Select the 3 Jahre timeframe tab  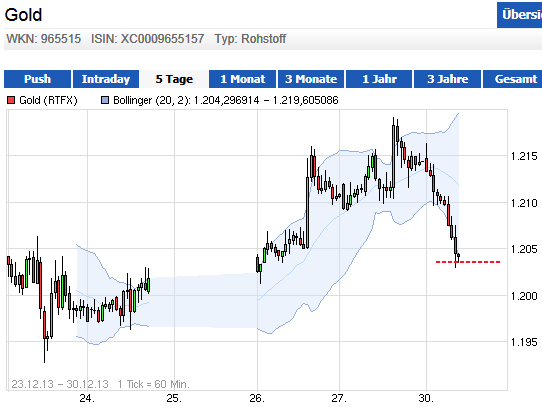pos(447,79)
